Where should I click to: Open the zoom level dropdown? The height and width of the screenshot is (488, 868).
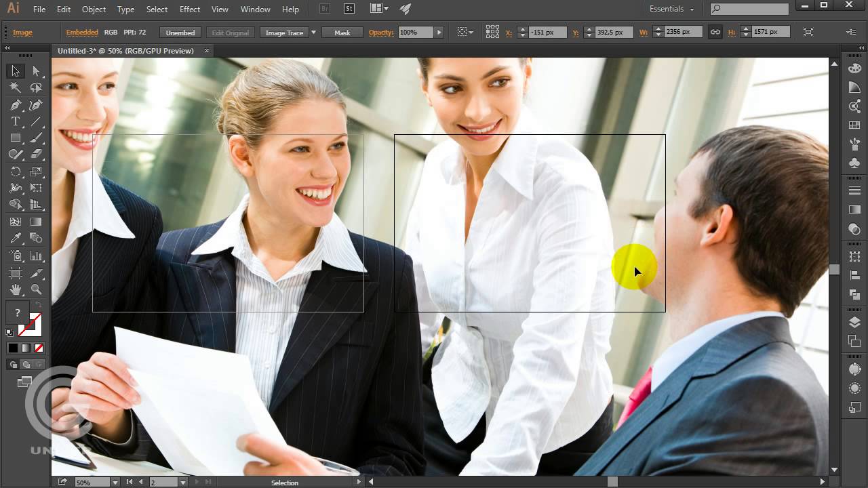(115, 483)
